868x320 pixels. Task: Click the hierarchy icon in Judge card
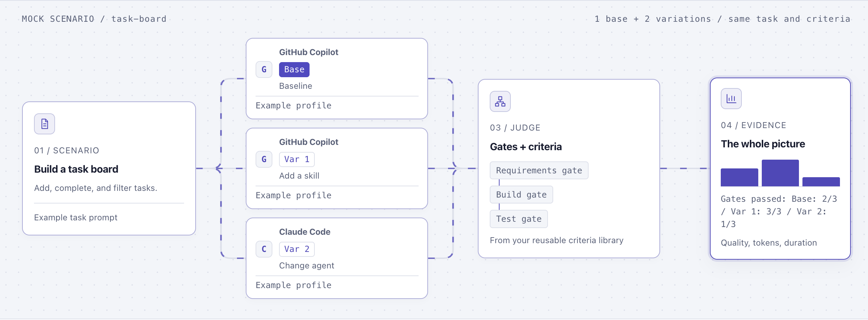point(500,101)
